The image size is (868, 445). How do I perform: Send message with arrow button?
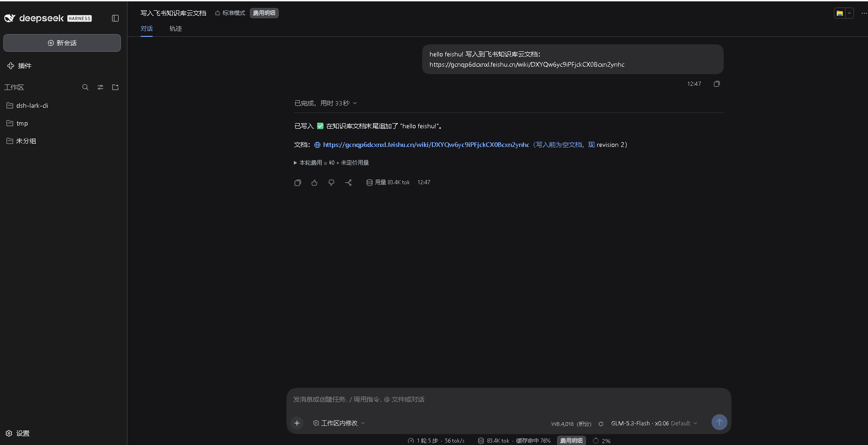pos(719,422)
